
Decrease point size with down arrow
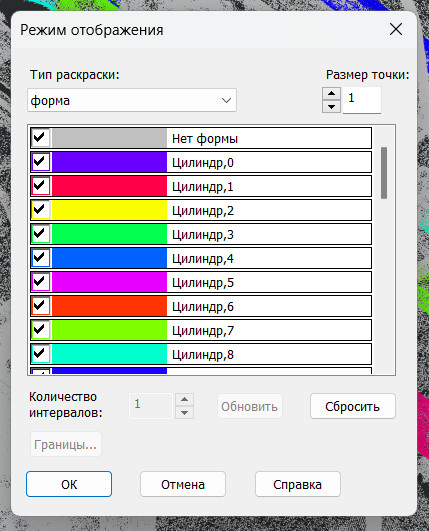point(331,107)
